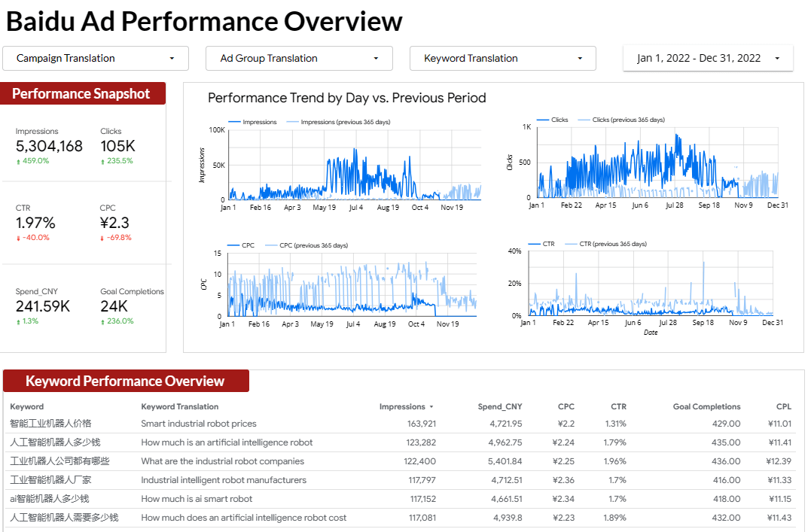Click the green up arrow under Impressions
811x532 pixels.
coord(18,161)
